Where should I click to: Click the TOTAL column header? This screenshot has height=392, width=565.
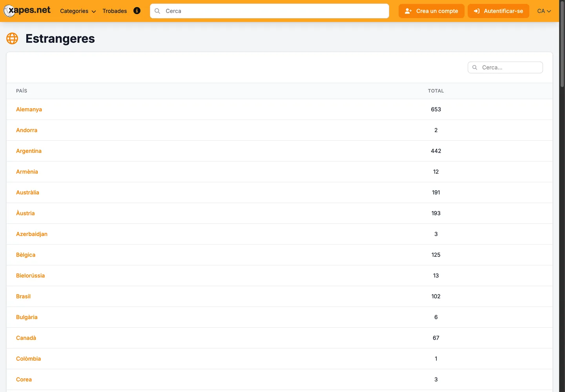436,91
